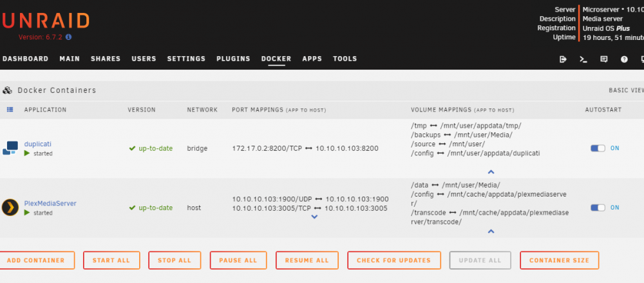Click the Port Mappings column header

pos(279,110)
